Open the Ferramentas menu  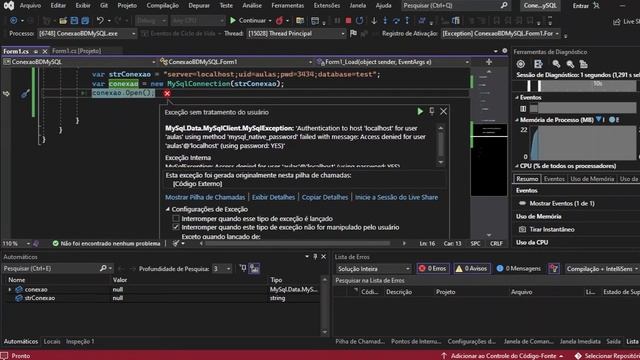(x=287, y=5)
